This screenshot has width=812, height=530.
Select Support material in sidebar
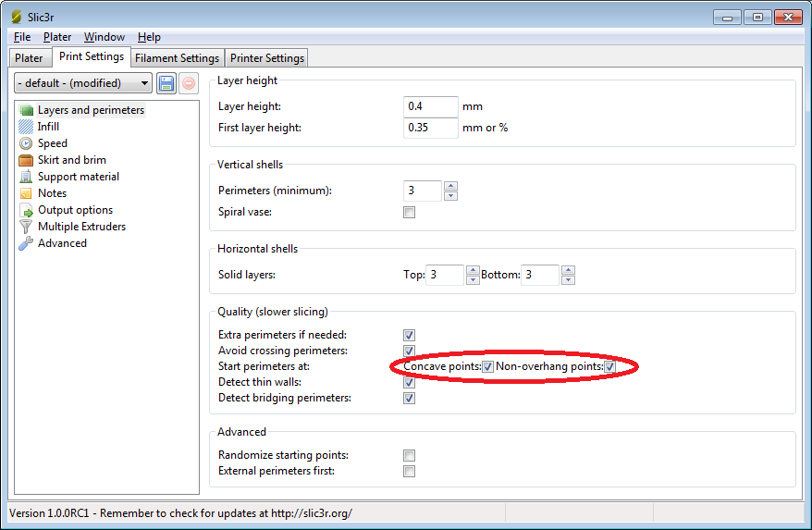(x=79, y=177)
